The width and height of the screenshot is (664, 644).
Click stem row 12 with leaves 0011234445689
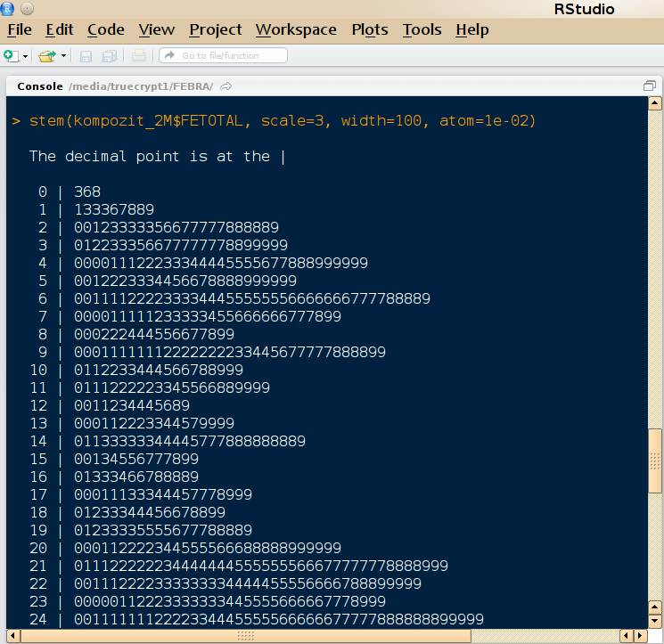pyautogui.click(x=110, y=405)
